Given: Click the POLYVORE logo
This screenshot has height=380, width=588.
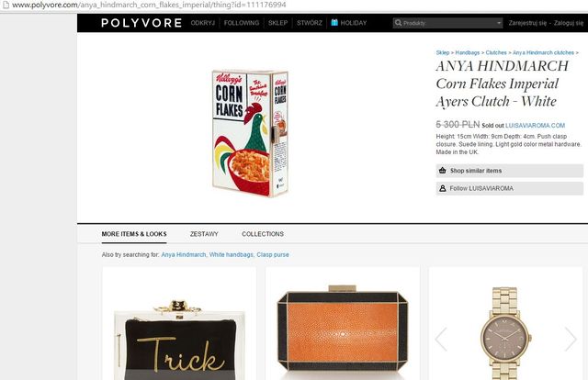Looking at the screenshot, I should pyautogui.click(x=141, y=23).
